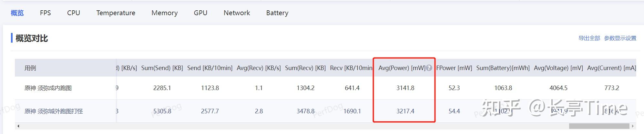Viewport: 644px width, 134px height.
Task: Select the Network tab
Action: [237, 13]
